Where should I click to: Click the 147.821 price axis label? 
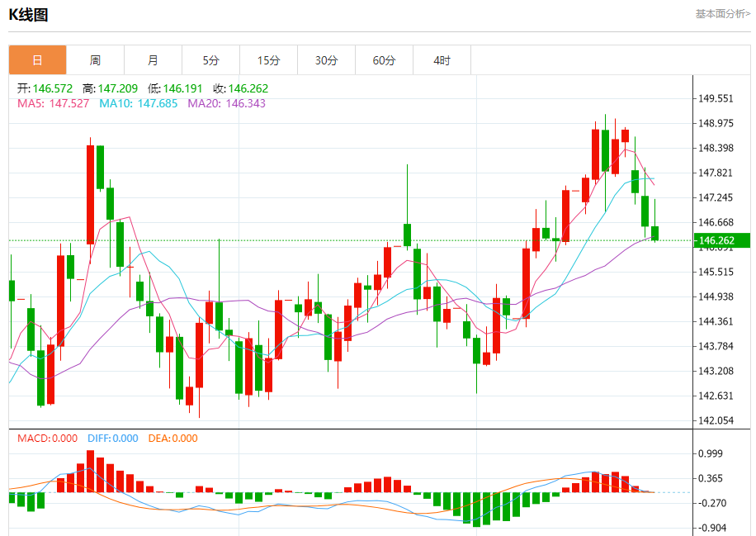[716, 173]
